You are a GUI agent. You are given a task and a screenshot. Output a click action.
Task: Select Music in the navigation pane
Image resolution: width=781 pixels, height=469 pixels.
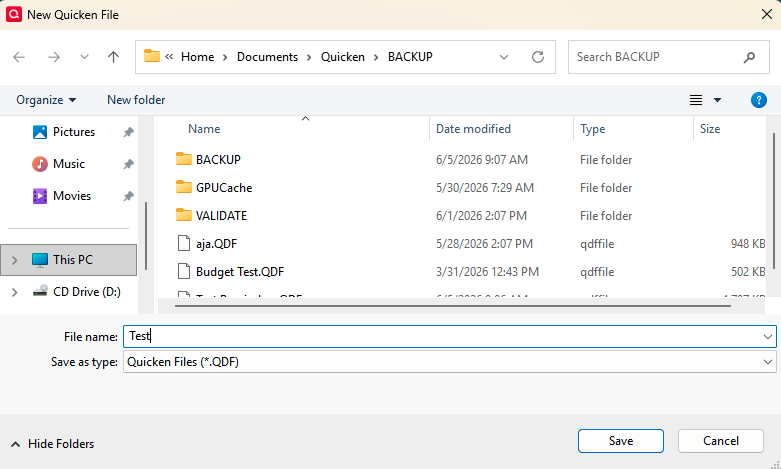(69, 164)
